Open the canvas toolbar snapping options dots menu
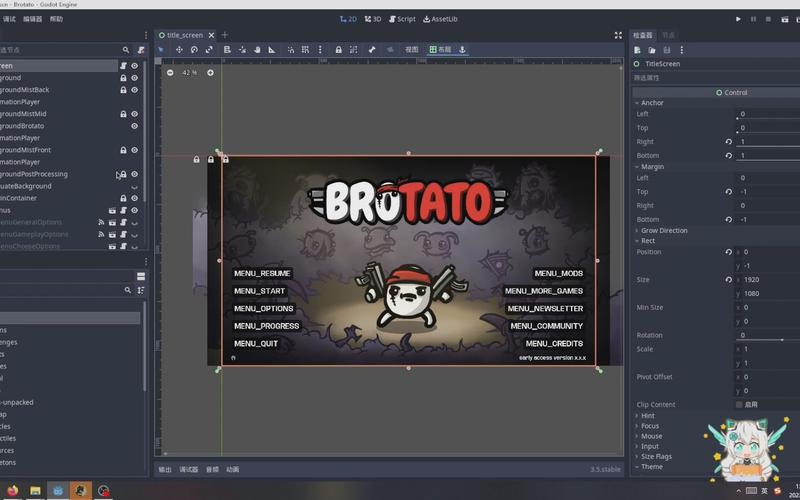Screen dimensions: 800x500 tap(320, 49)
